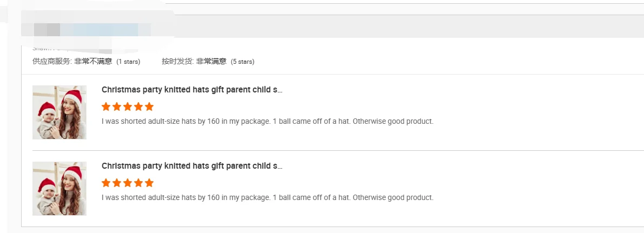Screen dimensions: 644x233
Task: Click second star of first review's rating
Action: coord(117,106)
